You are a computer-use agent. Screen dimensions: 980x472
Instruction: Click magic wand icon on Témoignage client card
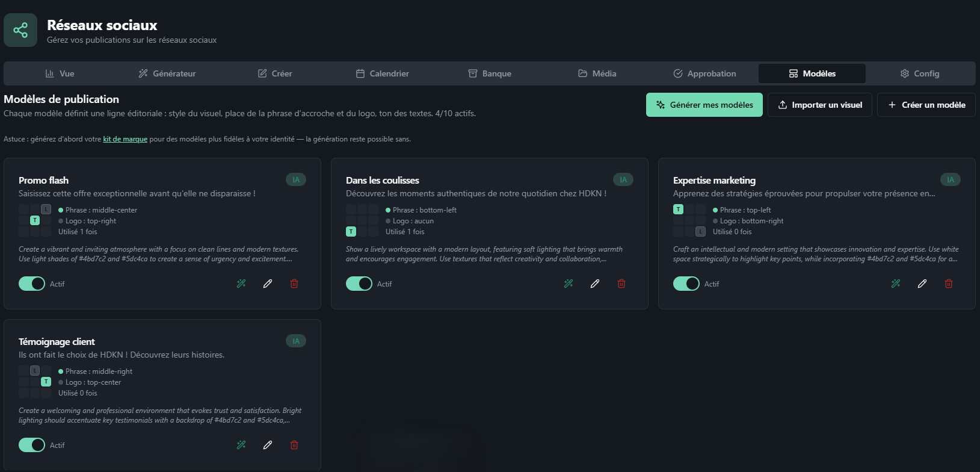click(x=241, y=445)
